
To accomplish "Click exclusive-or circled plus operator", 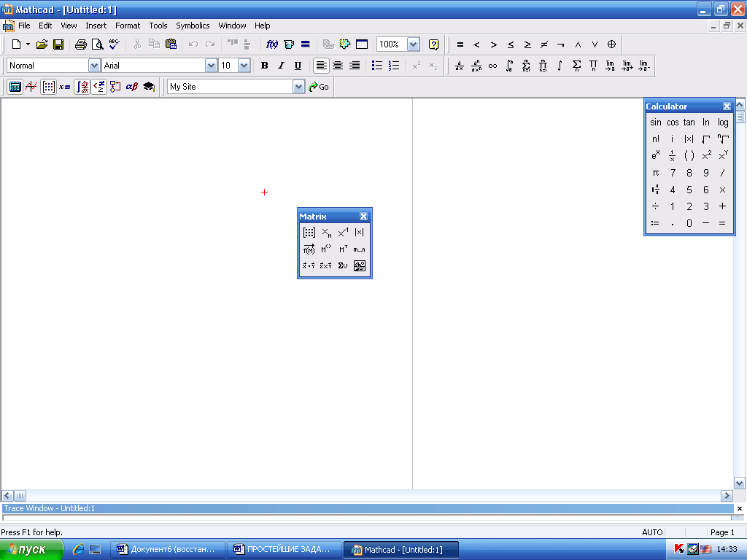I will (612, 44).
